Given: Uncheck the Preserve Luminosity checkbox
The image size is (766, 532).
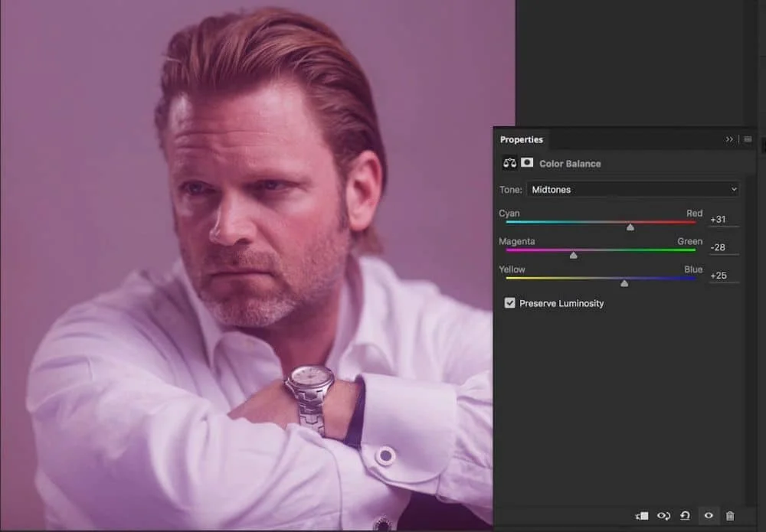Looking at the screenshot, I should coord(510,304).
